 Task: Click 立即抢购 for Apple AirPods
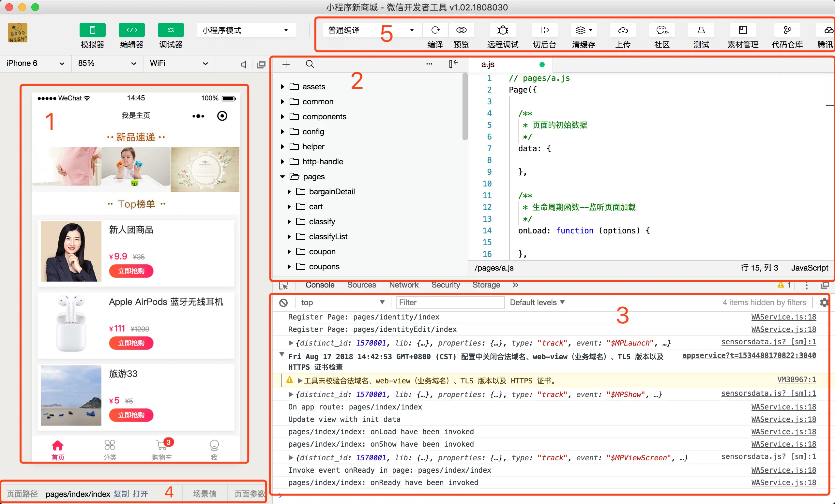131,343
